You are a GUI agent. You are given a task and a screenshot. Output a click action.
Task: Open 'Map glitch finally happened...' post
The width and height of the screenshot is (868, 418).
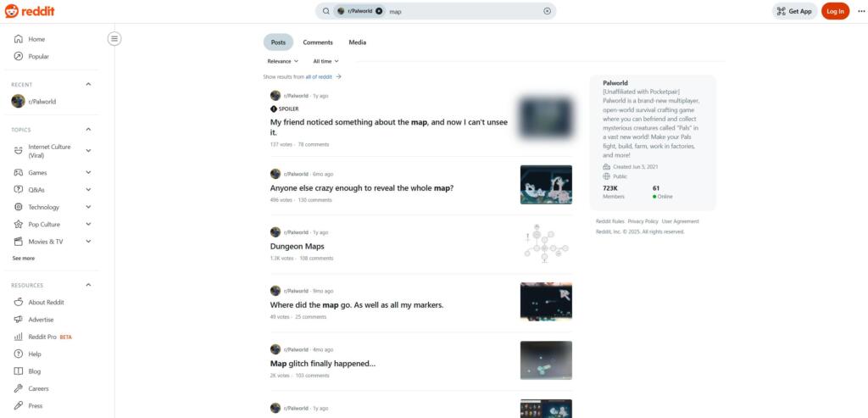point(323,364)
